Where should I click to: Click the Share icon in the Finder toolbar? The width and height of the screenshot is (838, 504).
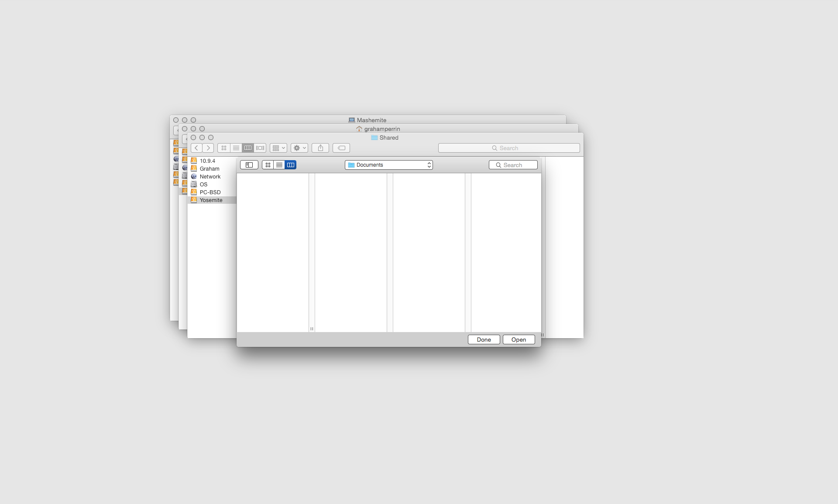click(320, 148)
